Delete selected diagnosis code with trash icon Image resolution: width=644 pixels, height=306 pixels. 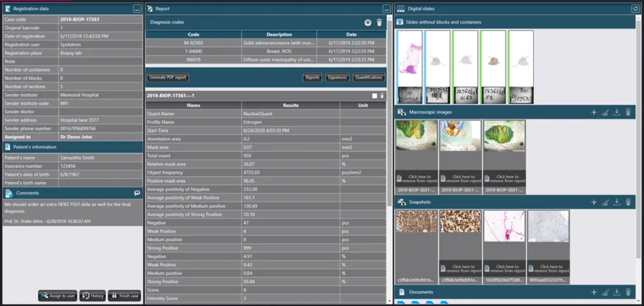[x=379, y=23]
